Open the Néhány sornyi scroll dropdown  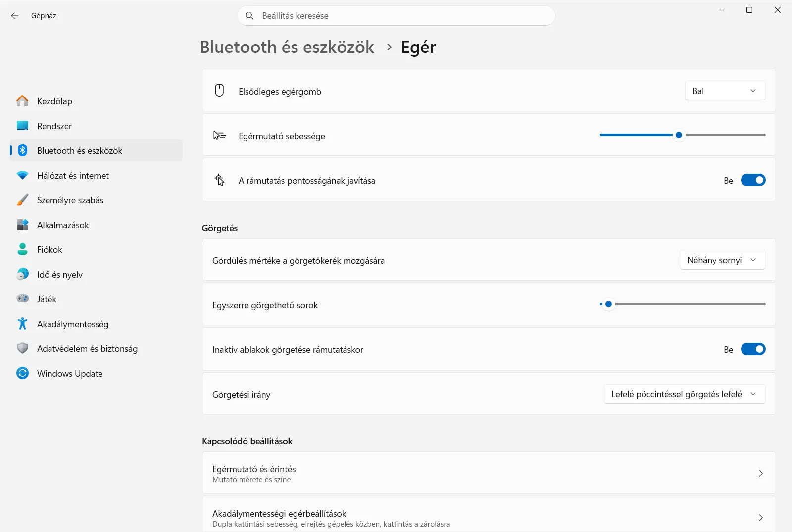[722, 260]
